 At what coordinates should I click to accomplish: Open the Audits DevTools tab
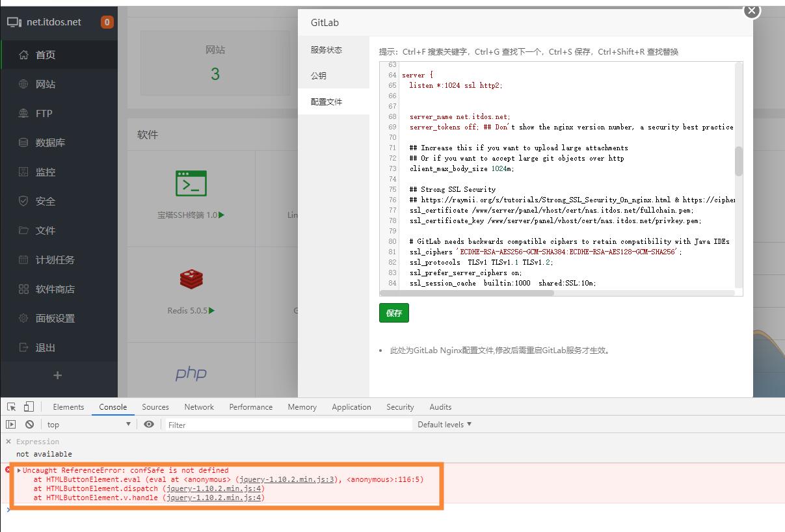pyautogui.click(x=440, y=406)
